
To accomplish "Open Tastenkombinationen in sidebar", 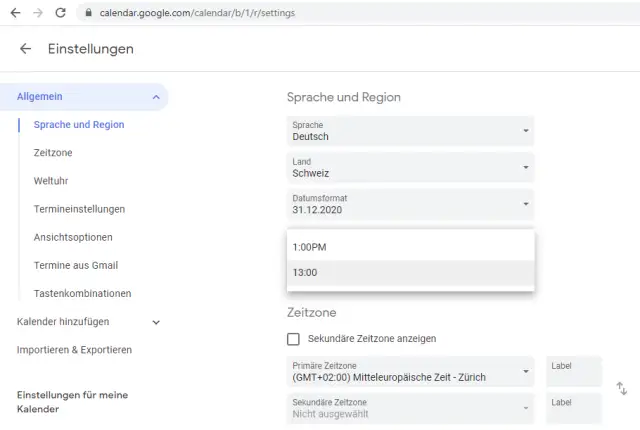I will tap(82, 293).
